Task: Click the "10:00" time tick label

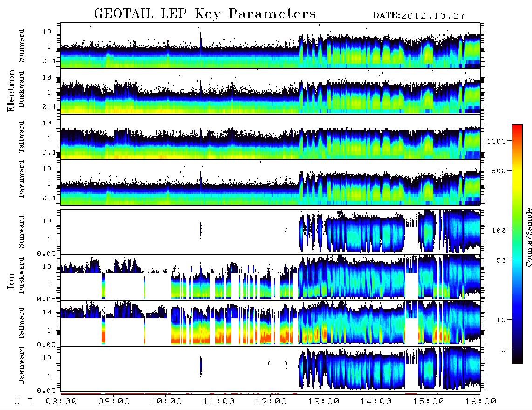Action: tap(166, 402)
